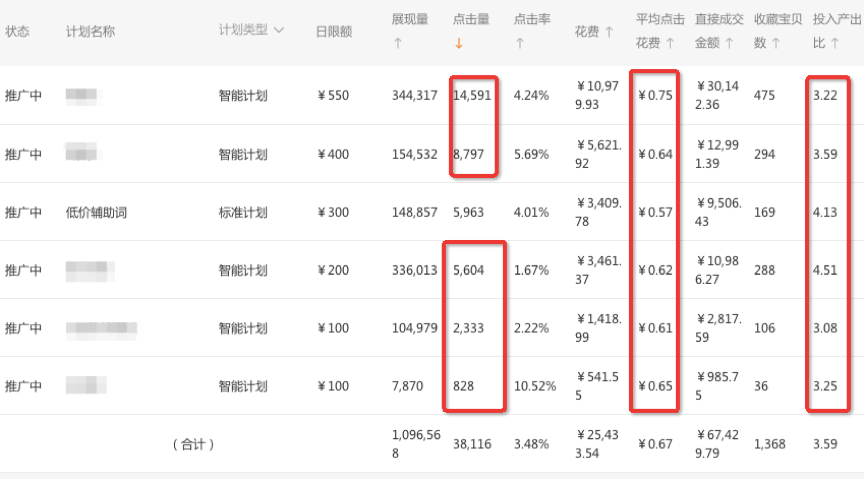Image resolution: width=864 pixels, height=479 pixels.
Task: Sort by 收藏宝贝数 arrow icon
Action: 776,43
